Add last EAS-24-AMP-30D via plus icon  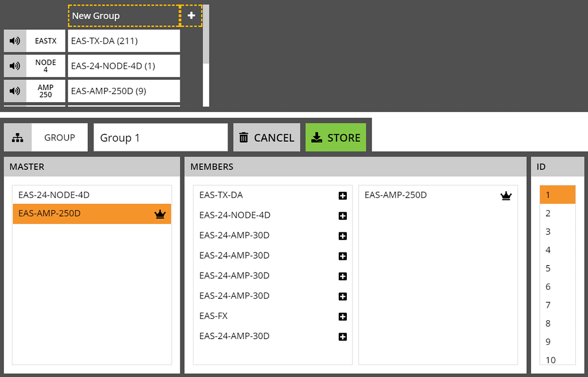coord(342,337)
